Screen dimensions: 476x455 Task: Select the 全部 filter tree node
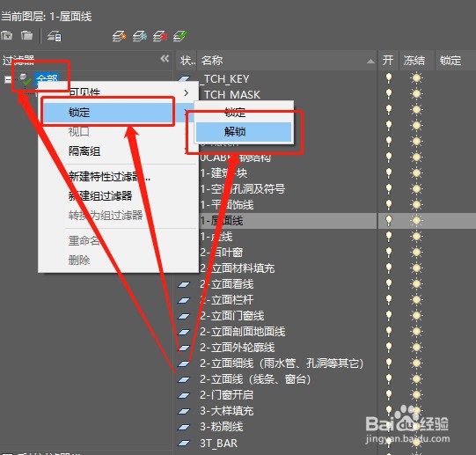pyautogui.click(x=47, y=79)
